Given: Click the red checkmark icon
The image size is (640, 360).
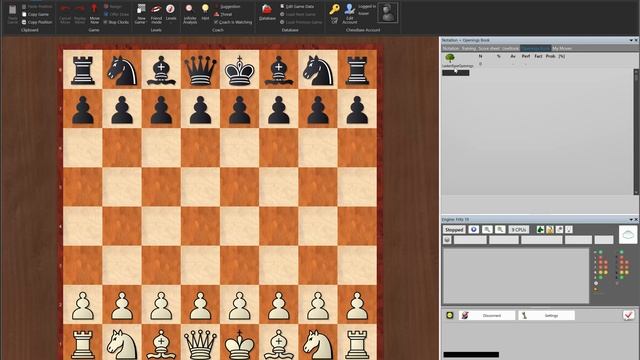Looking at the screenshot, I should click(629, 315).
